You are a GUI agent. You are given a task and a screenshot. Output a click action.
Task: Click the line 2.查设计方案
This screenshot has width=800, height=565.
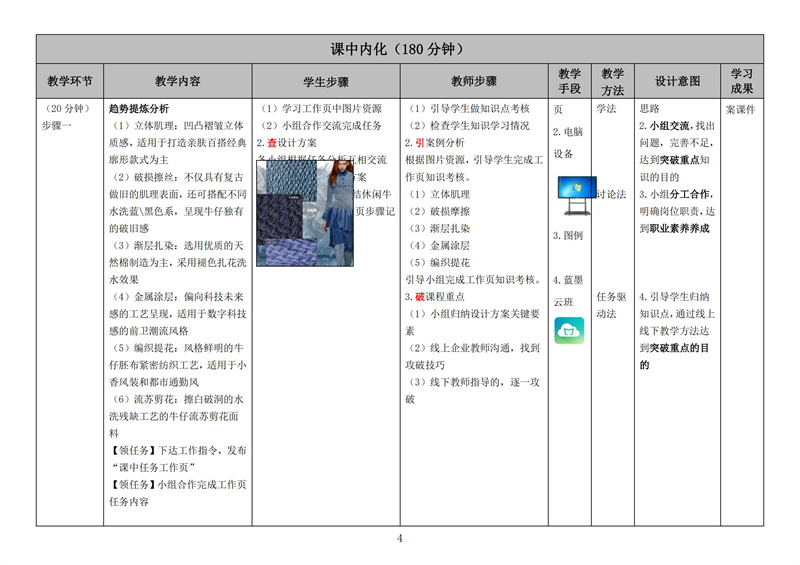(287, 143)
